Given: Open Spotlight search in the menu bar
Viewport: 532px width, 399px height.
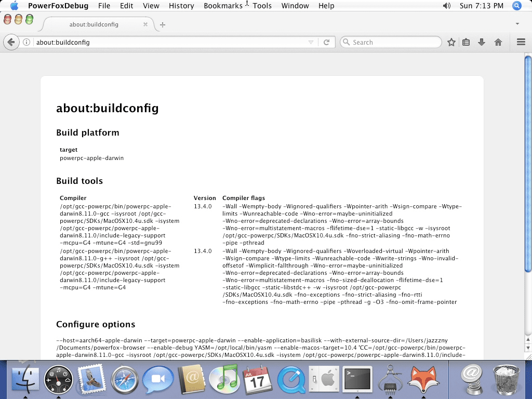Looking at the screenshot, I should click(516, 6).
